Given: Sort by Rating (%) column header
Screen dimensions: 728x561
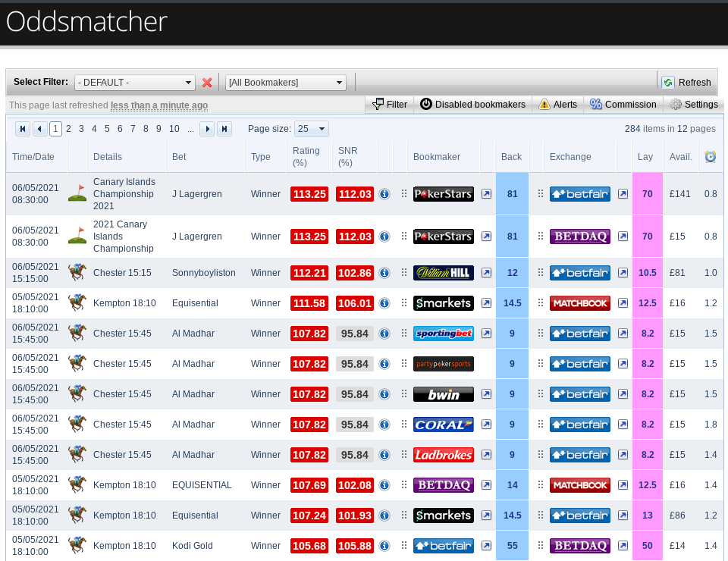Looking at the screenshot, I should (306, 157).
